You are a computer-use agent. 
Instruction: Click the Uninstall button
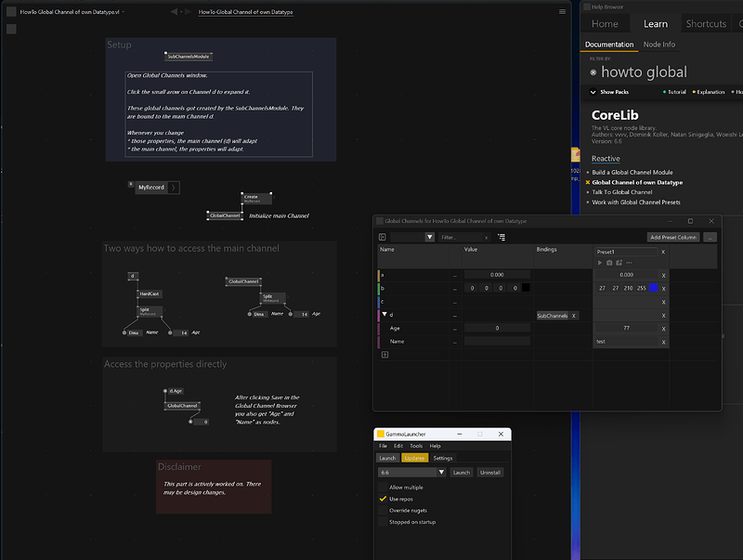(x=490, y=473)
